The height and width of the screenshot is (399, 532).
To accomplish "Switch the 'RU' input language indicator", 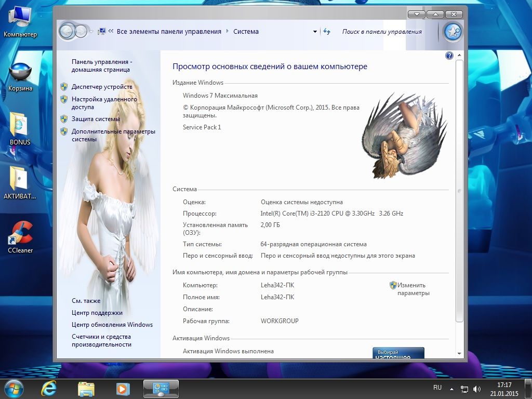I will pos(437,388).
